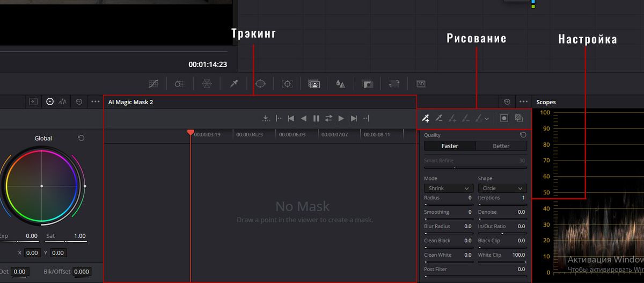Switch to color bars waveform mode icon
Screen dimensions: 644x283
[63, 101]
